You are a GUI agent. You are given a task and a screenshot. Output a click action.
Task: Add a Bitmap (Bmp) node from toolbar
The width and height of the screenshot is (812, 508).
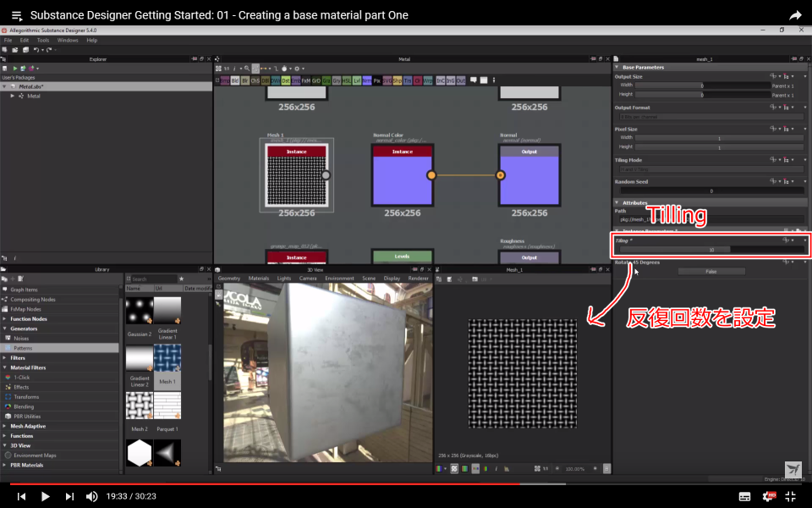point(225,80)
